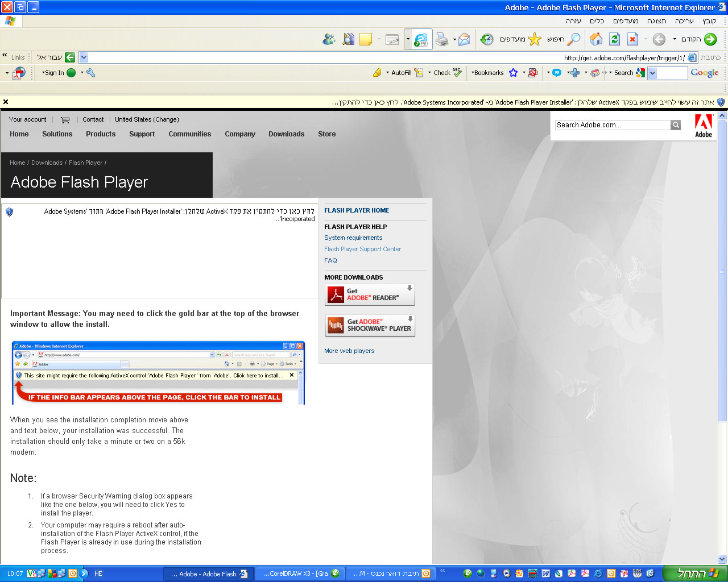The width and height of the screenshot is (728, 582).
Task: Open the address bar dropdown
Action: 84,57
